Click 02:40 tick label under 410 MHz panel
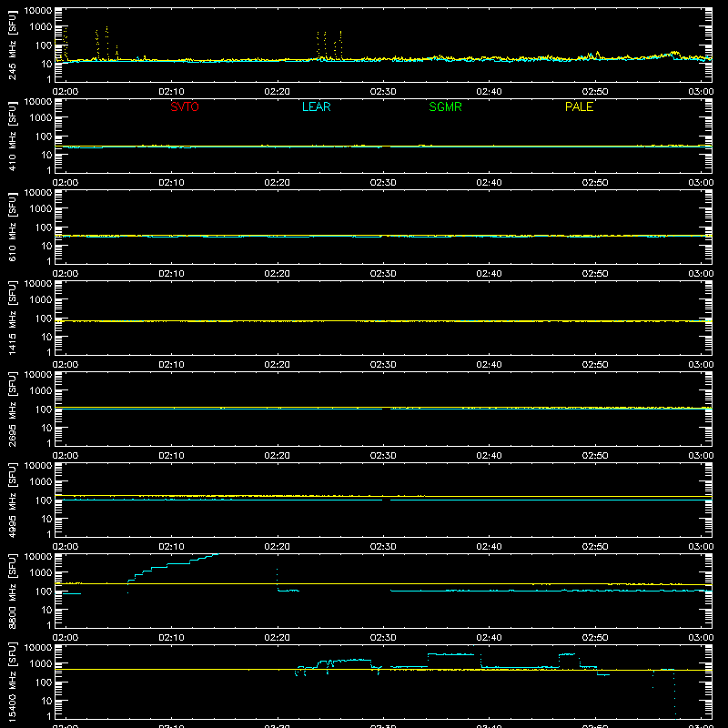728x728 pixels. tap(489, 183)
